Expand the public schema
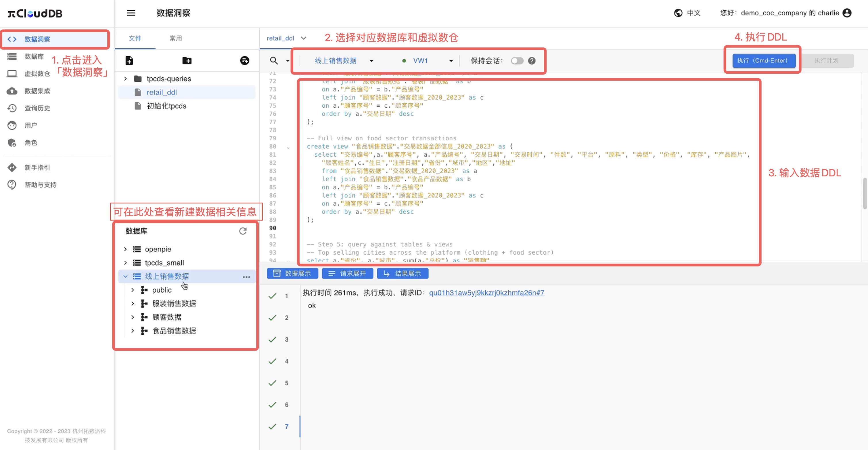868x450 pixels. pos(133,290)
